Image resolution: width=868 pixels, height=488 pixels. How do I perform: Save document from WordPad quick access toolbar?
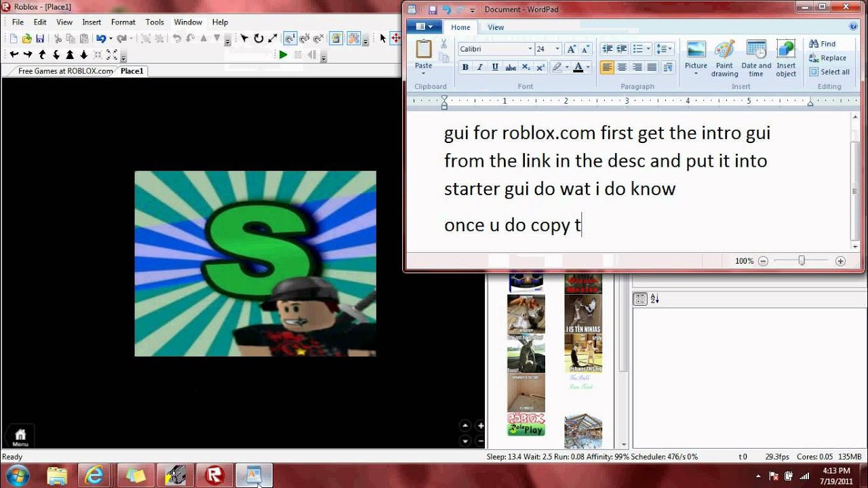(433, 10)
